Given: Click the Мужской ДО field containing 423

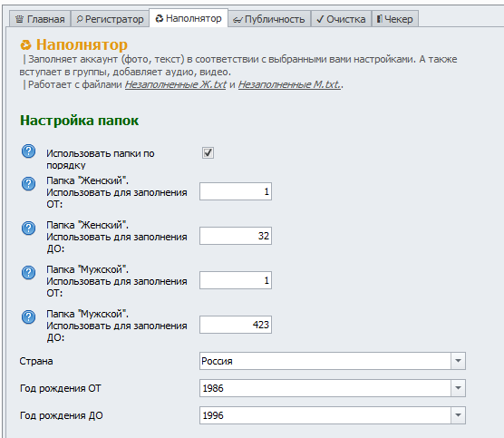Looking at the screenshot, I should click(x=236, y=325).
